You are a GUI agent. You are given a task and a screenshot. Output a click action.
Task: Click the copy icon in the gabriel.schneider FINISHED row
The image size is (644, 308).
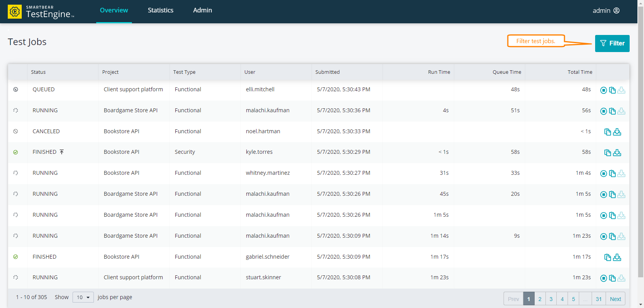608,258
